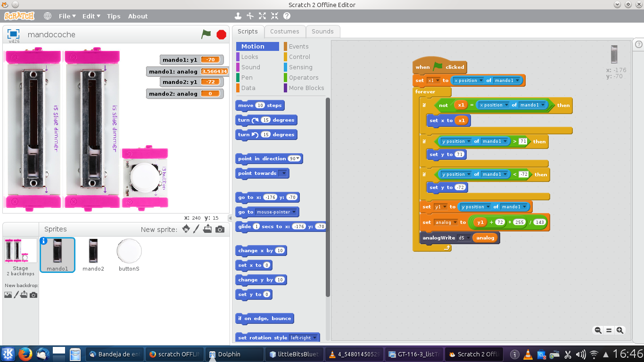644x362 pixels.
Task: Open Dolphin from the taskbar
Action: click(x=234, y=354)
